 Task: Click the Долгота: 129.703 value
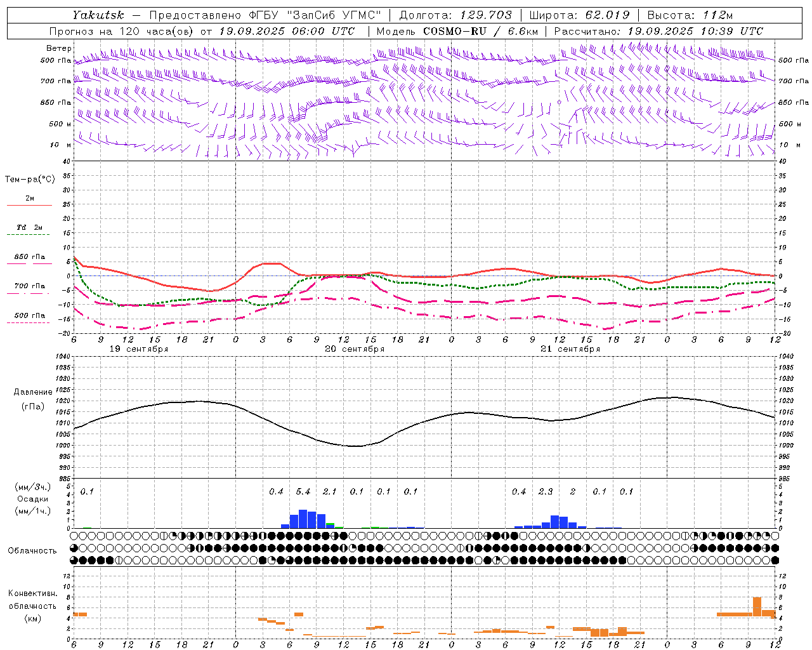(455, 15)
